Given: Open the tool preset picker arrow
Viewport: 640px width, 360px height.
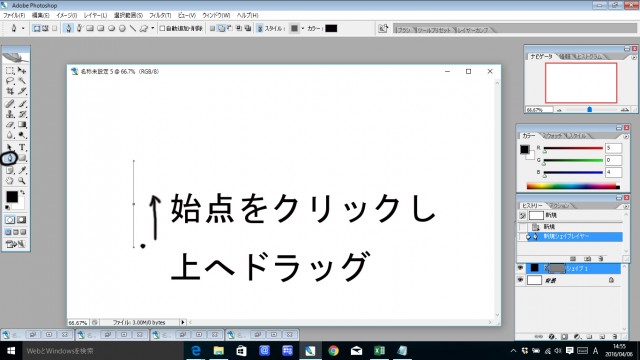Looking at the screenshot, I should pyautogui.click(x=23, y=29).
